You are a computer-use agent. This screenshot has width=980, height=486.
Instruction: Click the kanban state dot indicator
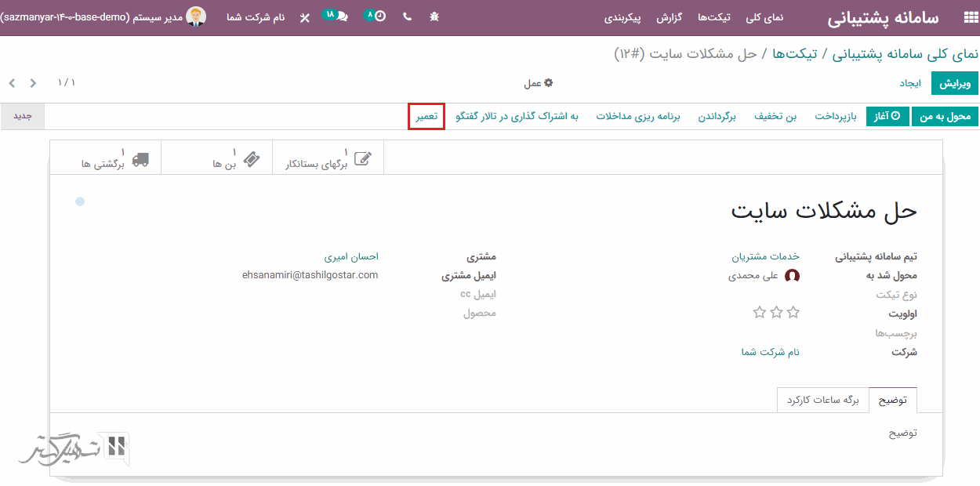pos(80,201)
